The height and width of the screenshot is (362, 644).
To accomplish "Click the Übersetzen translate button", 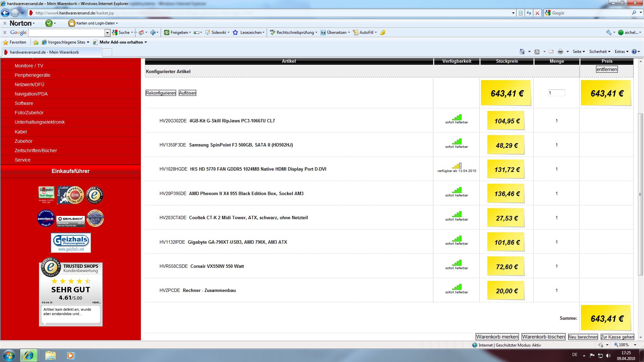I will click(335, 33).
